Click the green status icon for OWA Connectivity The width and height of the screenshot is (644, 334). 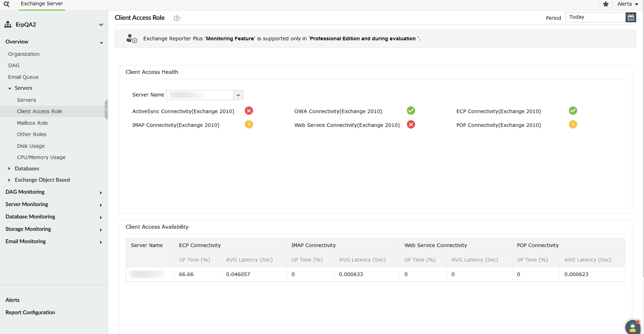pyautogui.click(x=411, y=111)
